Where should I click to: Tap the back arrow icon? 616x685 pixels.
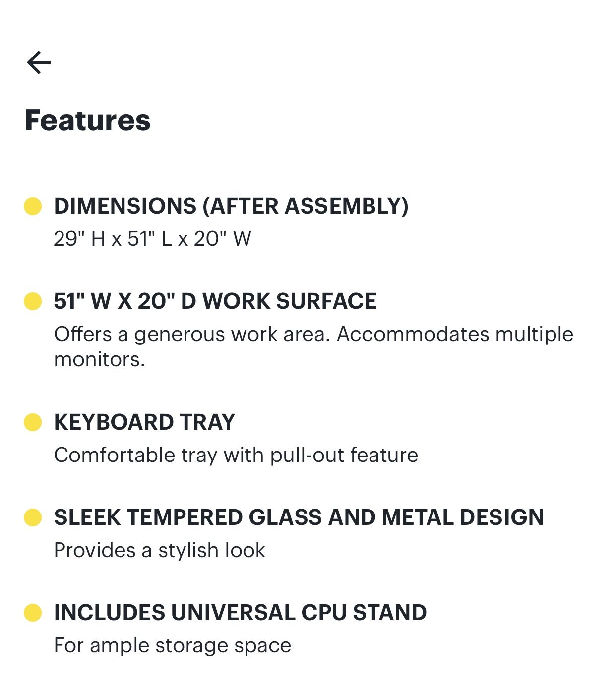tap(39, 62)
